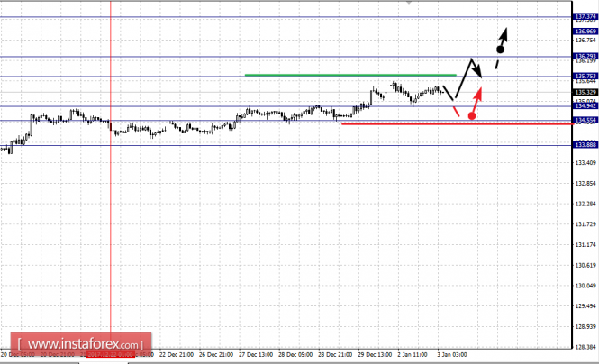Click the 29 Dec 13:00 time label
Image resolution: width=599 pixels, height=364 pixels.
pyautogui.click(x=375, y=355)
